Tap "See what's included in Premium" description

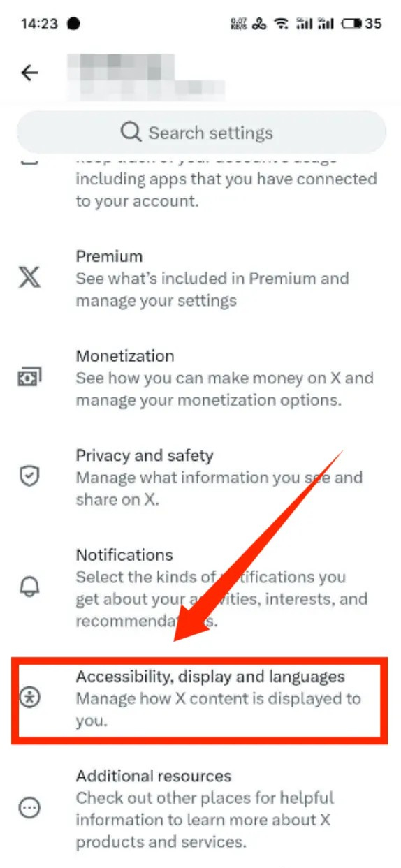tap(212, 279)
